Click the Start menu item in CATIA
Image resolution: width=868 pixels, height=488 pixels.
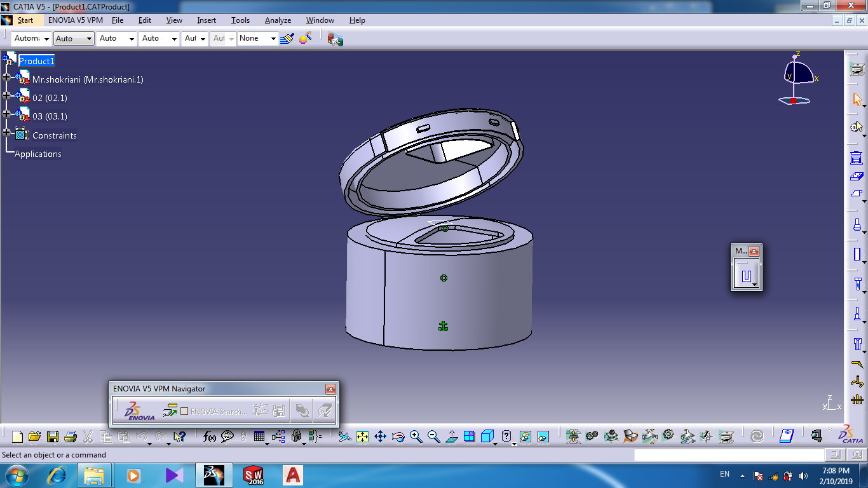pyautogui.click(x=25, y=20)
